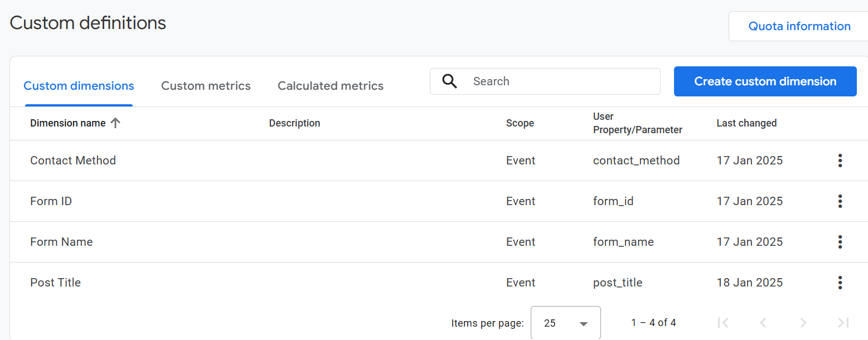Open options menu for Contact Method dimension
The height and width of the screenshot is (340, 868).
840,161
